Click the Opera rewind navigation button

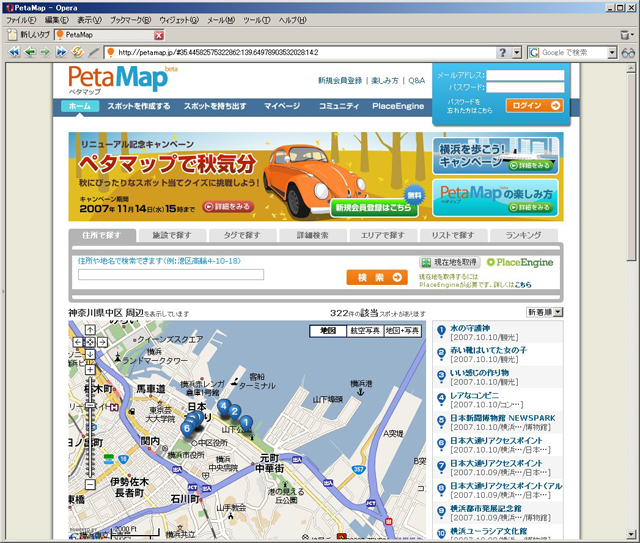[x=14, y=52]
